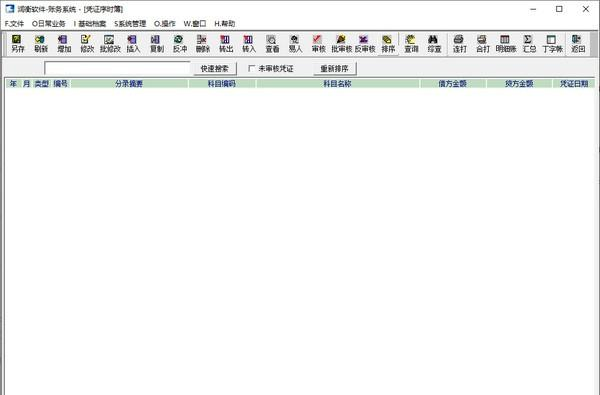Viewport: 600px width, 395px height.
Task: Click the 重新排序 button
Action: (334, 69)
